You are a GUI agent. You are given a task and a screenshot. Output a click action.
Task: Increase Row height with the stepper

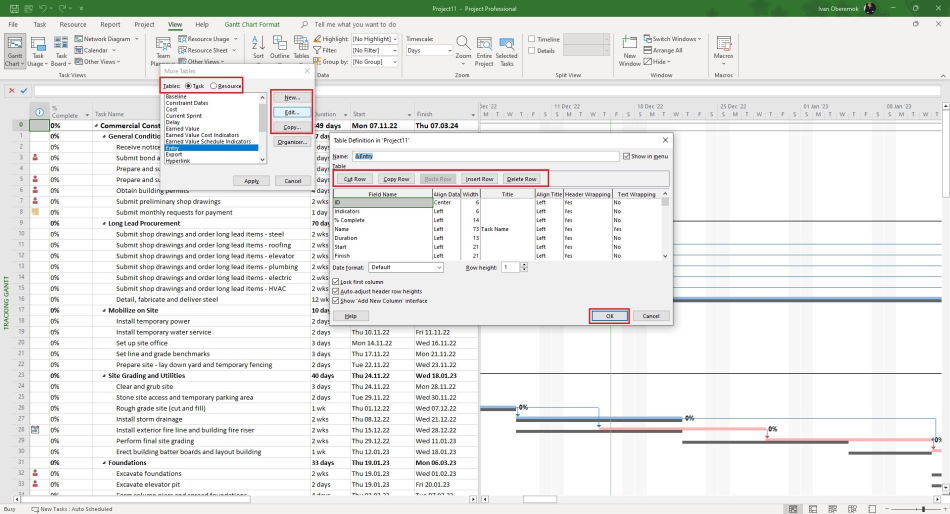tap(524, 265)
